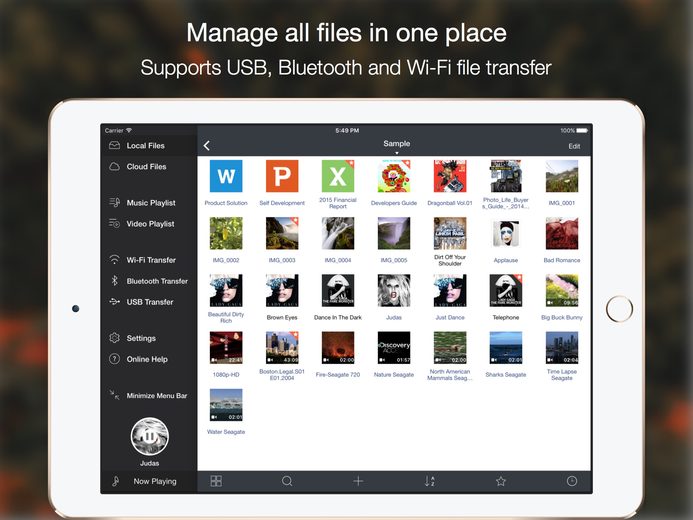Pause the Judas track playing
The width and height of the screenshot is (693, 520).
click(x=149, y=436)
